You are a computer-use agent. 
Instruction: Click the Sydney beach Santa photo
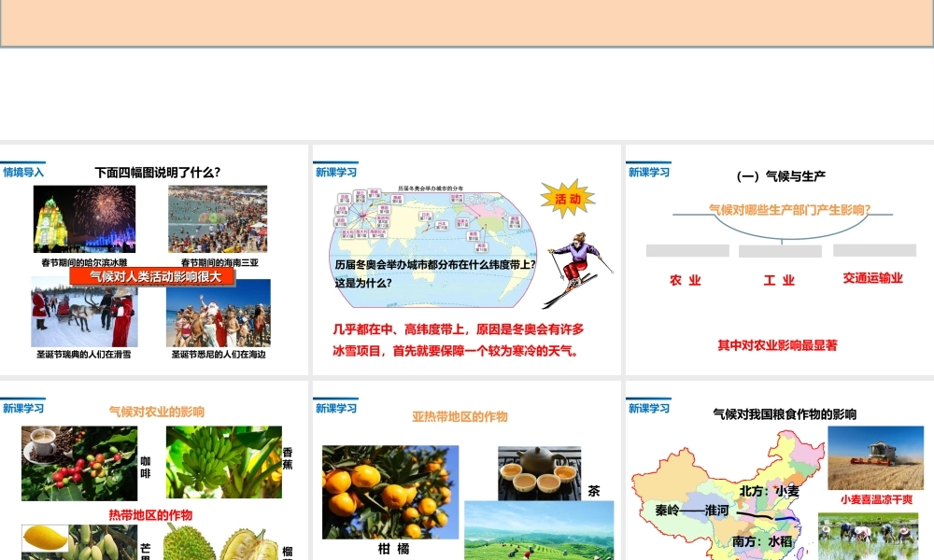pos(218,315)
